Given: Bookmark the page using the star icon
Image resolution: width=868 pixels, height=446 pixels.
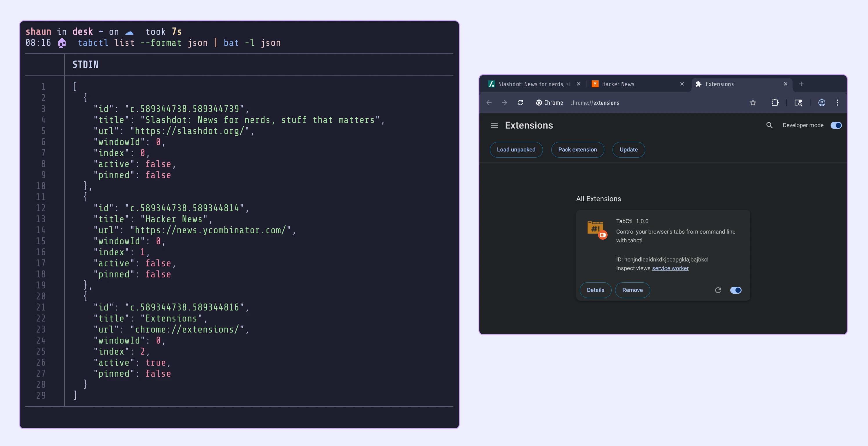Looking at the screenshot, I should click(753, 103).
